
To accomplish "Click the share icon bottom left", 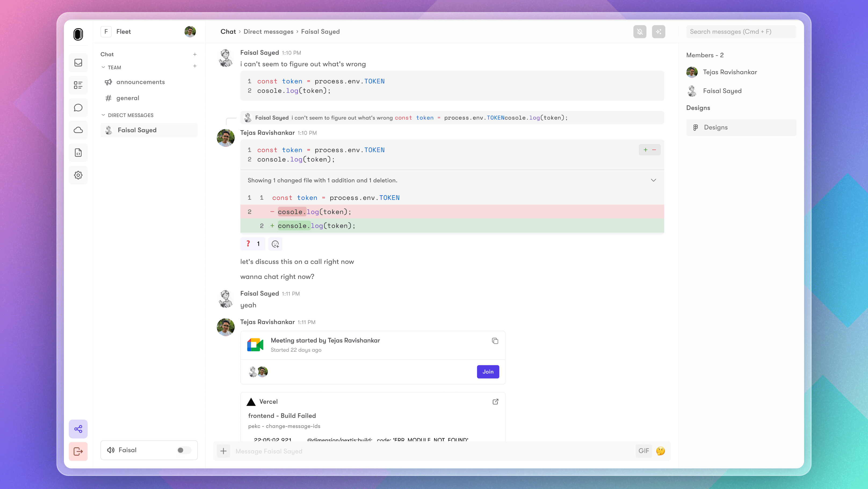I will tap(78, 429).
